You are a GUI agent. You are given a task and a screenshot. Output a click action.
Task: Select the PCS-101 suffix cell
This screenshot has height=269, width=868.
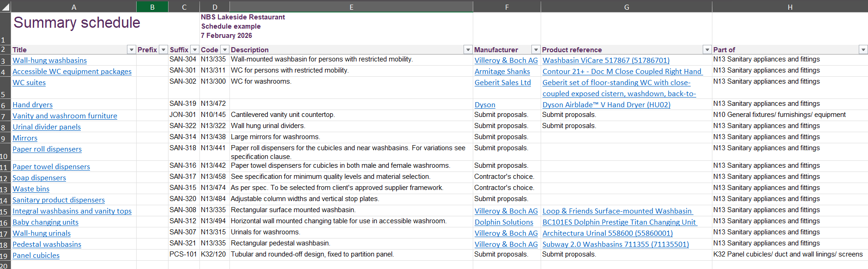click(183, 254)
